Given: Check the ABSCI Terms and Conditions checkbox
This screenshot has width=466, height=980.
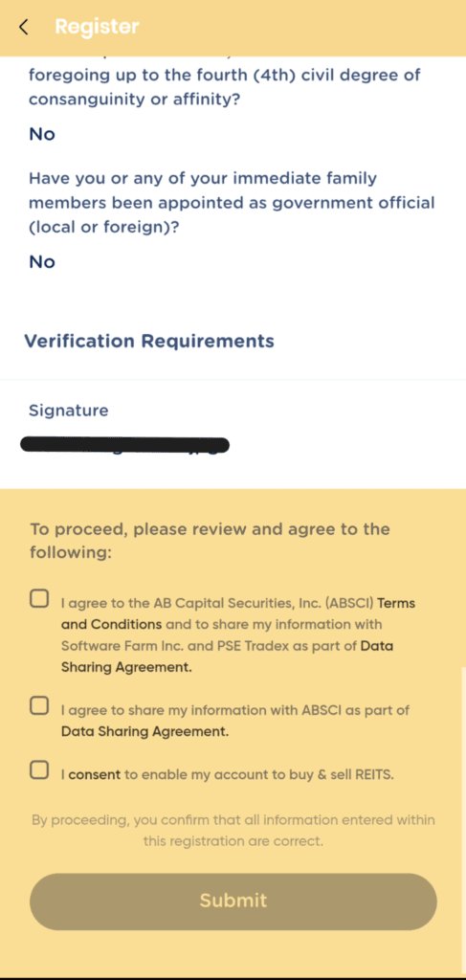Looking at the screenshot, I should click(x=39, y=599).
